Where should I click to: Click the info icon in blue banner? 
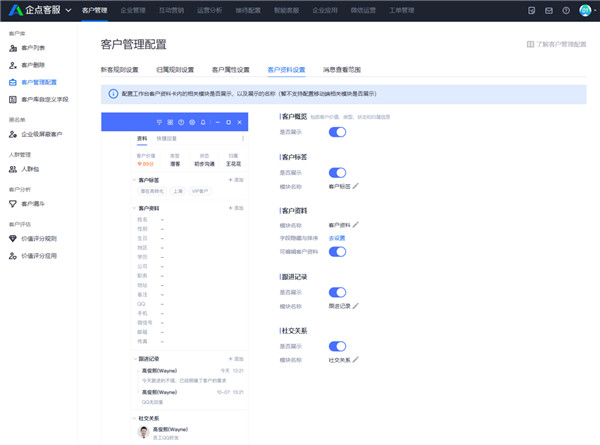(x=113, y=94)
